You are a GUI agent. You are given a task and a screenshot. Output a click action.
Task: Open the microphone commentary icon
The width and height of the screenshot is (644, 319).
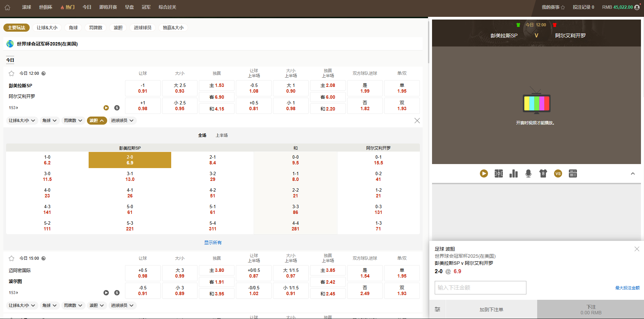point(528,173)
